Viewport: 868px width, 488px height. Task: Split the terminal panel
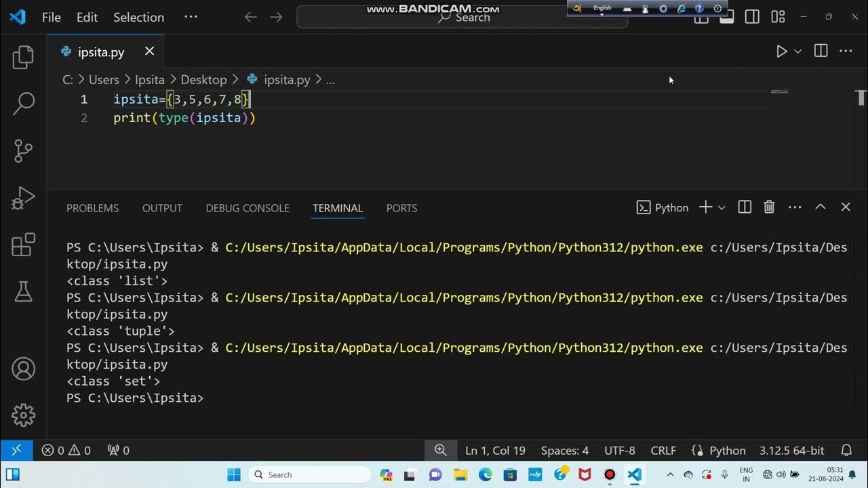(x=745, y=207)
